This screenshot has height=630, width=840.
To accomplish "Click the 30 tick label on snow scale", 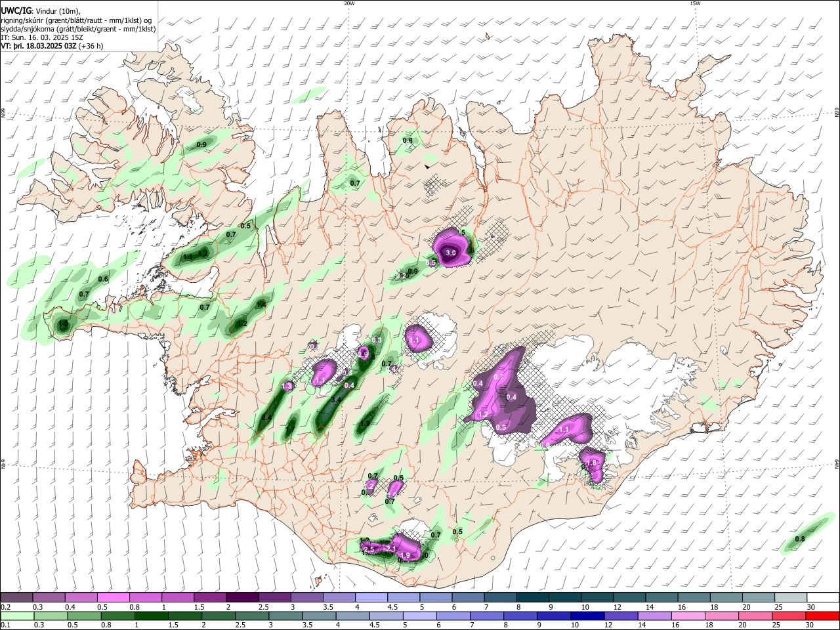I will point(810,607).
